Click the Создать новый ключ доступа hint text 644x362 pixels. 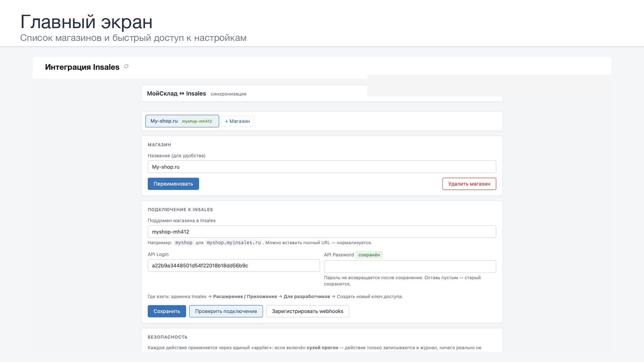(x=369, y=297)
